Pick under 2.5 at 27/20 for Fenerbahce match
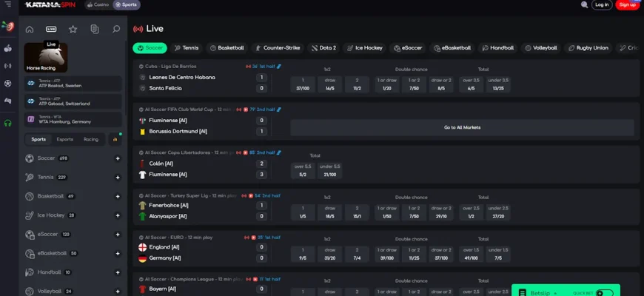Screen dimensions: 644x296 tap(498, 212)
